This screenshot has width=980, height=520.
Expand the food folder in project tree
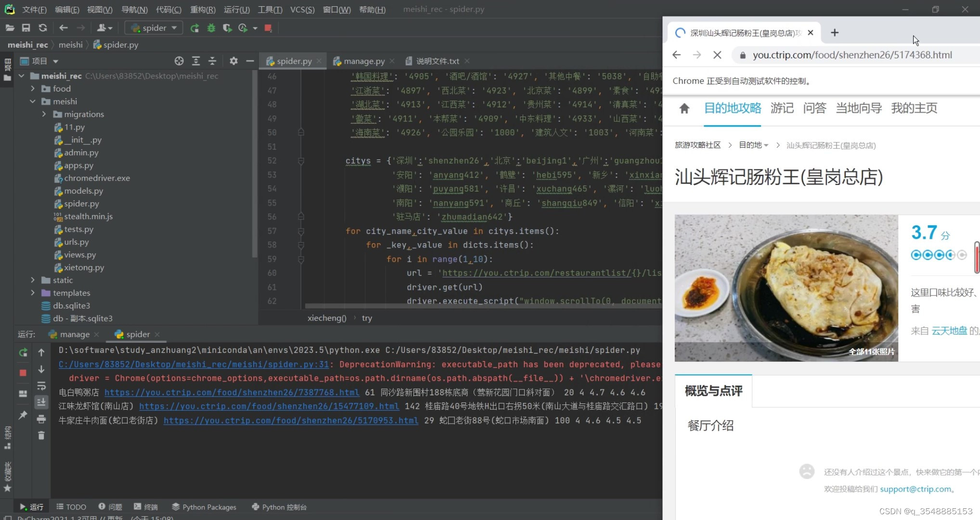click(x=32, y=89)
